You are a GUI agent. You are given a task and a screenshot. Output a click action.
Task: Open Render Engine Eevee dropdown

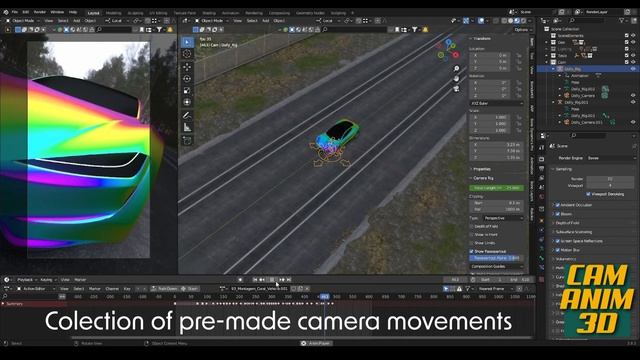point(611,158)
